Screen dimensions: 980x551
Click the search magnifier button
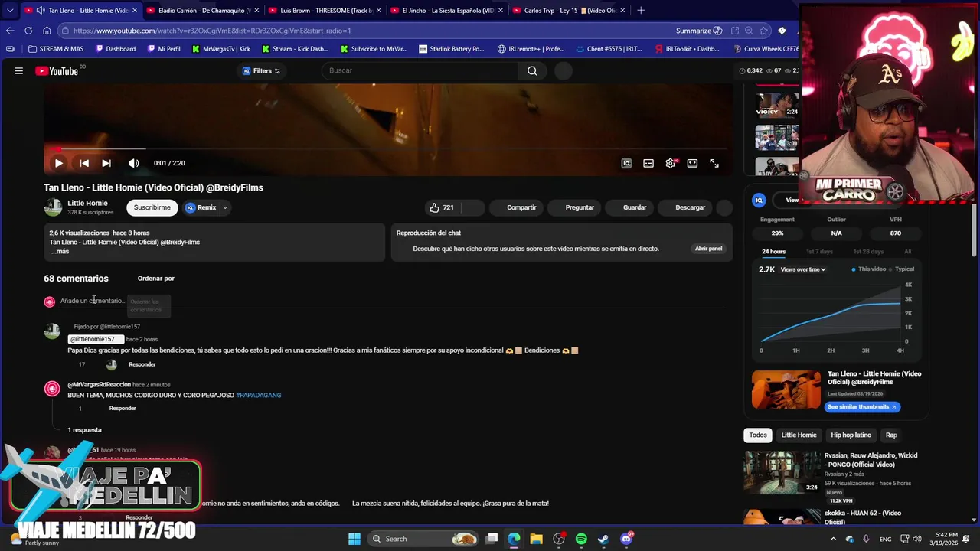(532, 70)
